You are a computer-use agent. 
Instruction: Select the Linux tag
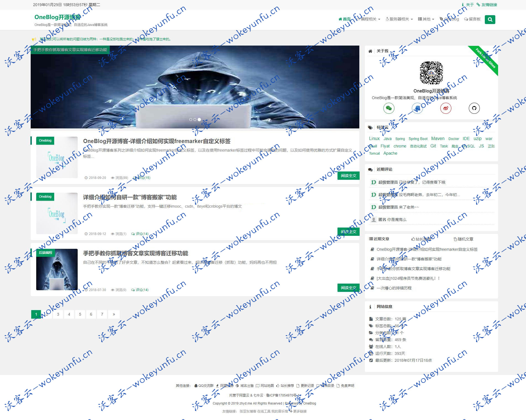click(374, 139)
